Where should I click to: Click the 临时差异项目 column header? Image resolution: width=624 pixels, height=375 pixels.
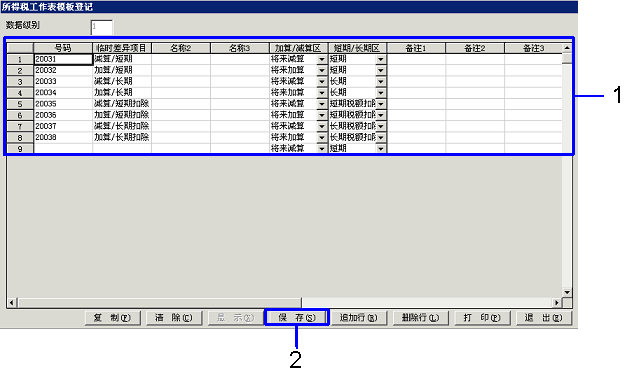[x=122, y=48]
